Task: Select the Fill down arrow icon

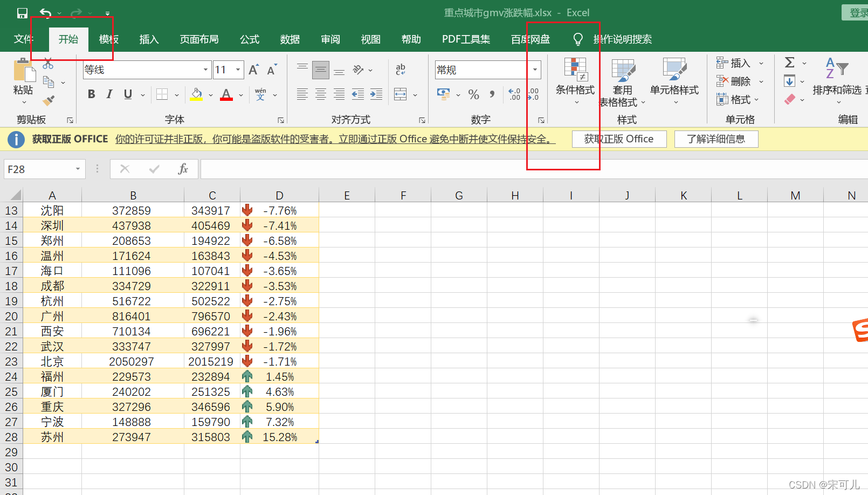Action: pyautogui.click(x=790, y=81)
